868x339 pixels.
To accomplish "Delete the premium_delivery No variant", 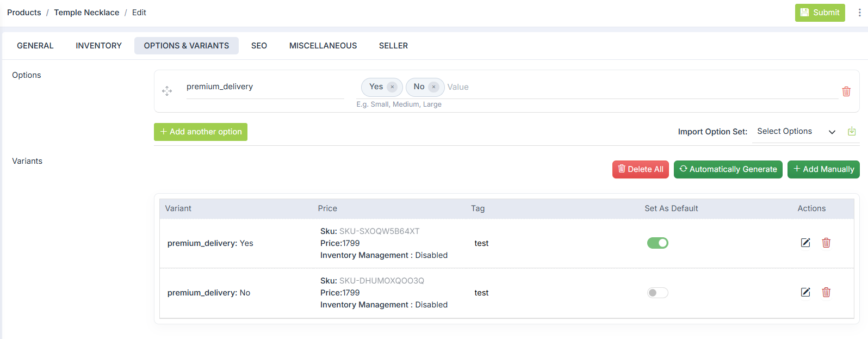I will pyautogui.click(x=826, y=292).
